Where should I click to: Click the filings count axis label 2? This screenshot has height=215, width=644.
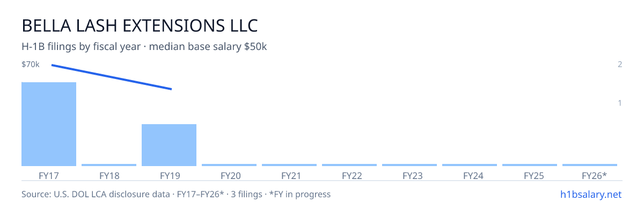(x=620, y=64)
